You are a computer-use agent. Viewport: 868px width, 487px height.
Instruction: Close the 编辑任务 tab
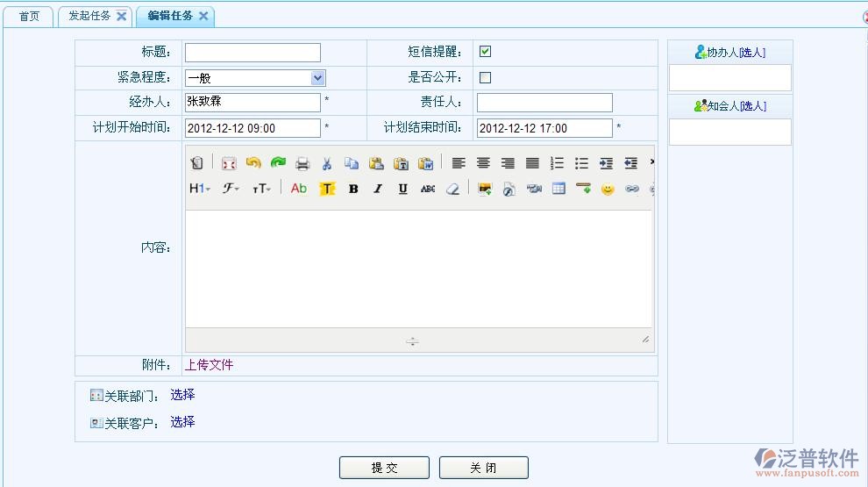click(x=203, y=16)
